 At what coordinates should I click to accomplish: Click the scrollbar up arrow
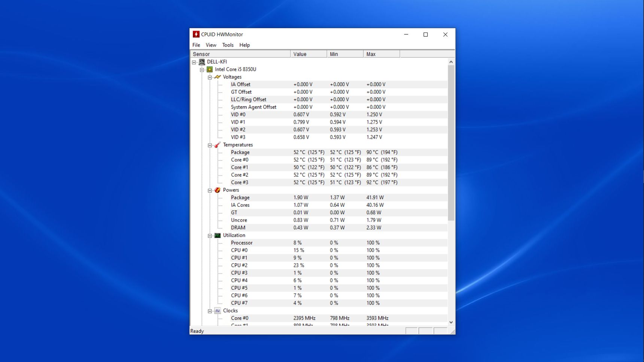point(451,62)
